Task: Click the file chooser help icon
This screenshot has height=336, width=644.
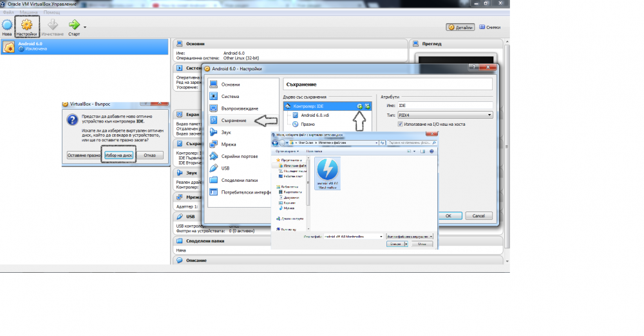Action: (x=431, y=152)
